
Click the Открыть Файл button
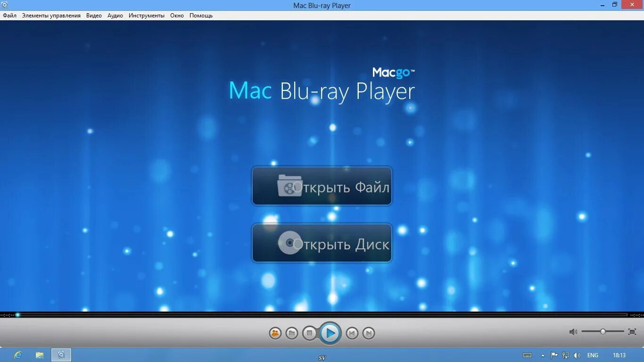coord(322,186)
